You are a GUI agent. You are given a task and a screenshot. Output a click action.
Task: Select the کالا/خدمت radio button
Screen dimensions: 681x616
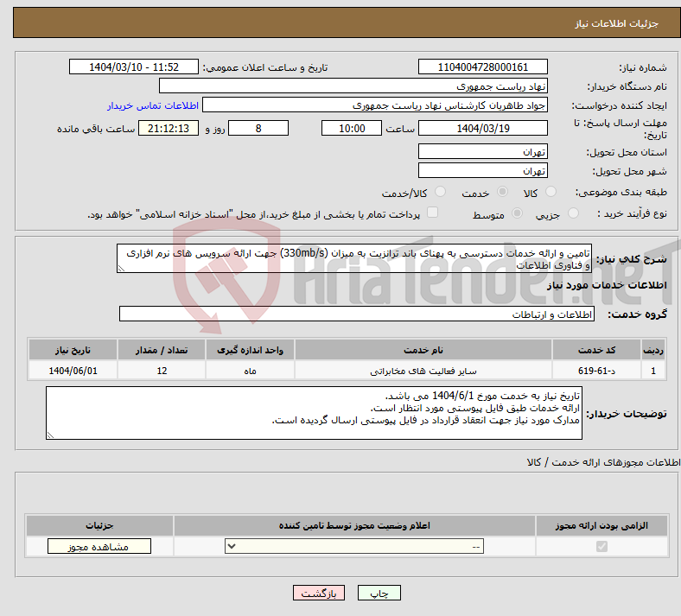[x=441, y=192]
